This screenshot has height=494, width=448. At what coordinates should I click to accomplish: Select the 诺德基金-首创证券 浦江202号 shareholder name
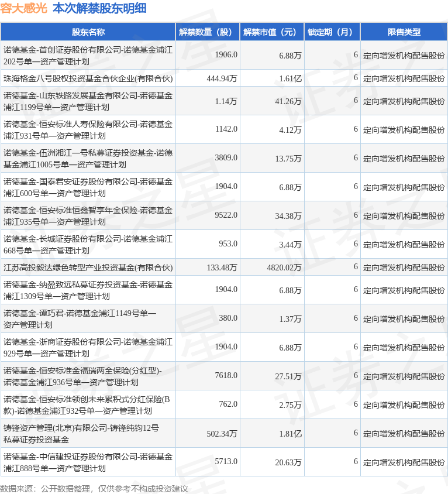point(88,56)
